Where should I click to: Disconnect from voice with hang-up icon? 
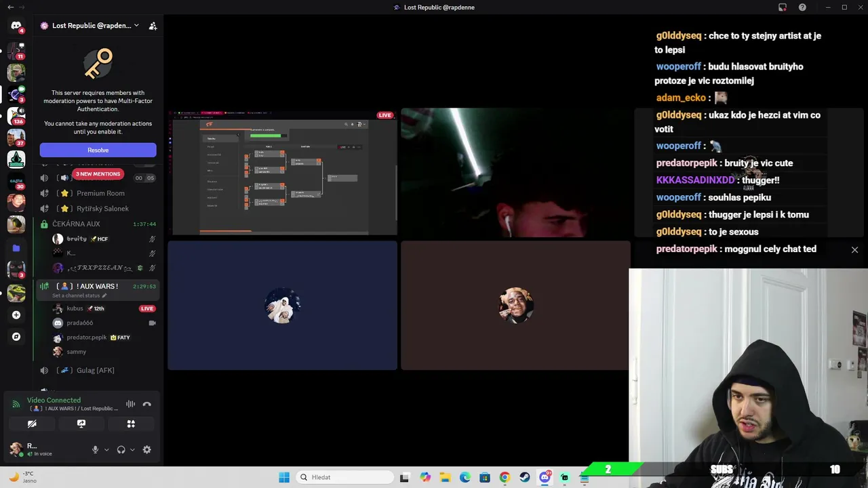point(146,404)
